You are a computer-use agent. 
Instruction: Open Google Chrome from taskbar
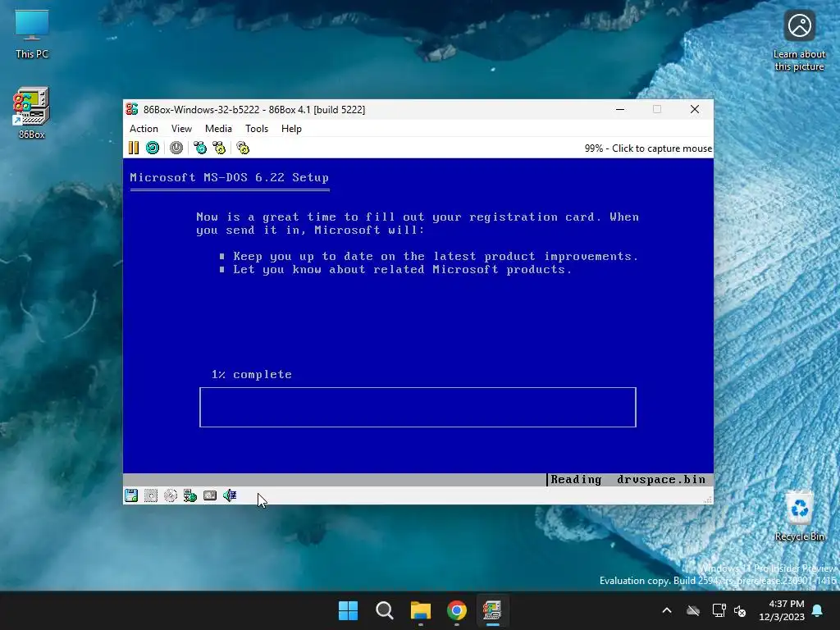coord(457,610)
